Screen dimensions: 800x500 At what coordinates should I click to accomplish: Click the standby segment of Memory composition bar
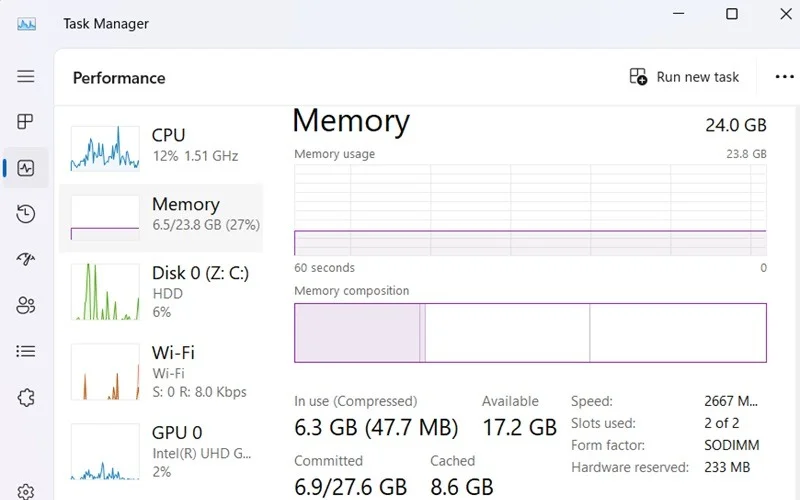point(507,333)
